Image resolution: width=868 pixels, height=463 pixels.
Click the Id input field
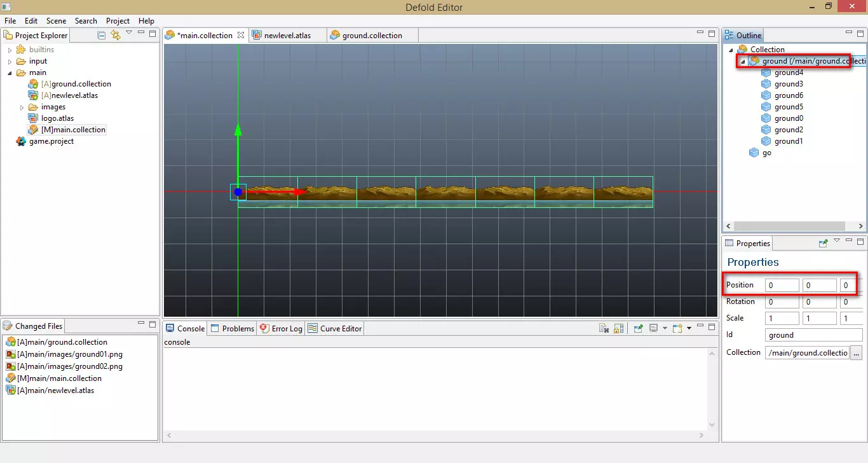click(813, 335)
